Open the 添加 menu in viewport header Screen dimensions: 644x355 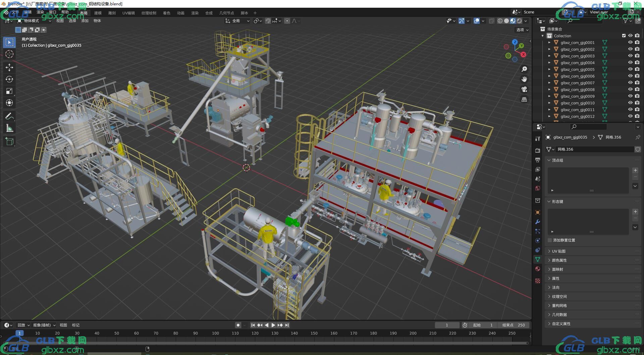click(x=85, y=21)
